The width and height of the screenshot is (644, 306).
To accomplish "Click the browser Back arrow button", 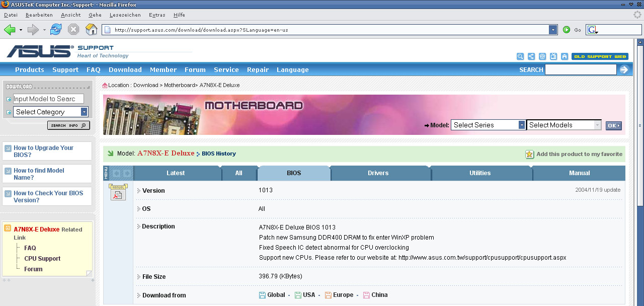I will click(10, 30).
